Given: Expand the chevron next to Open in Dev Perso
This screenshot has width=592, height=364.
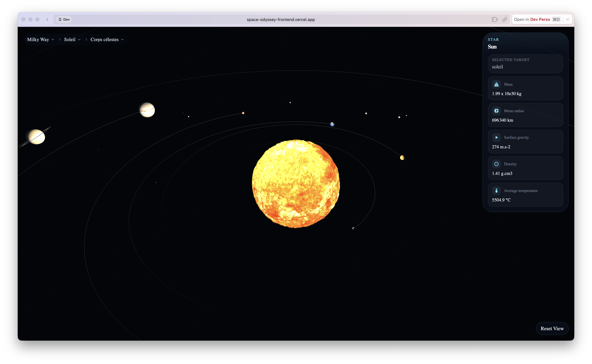Looking at the screenshot, I should tap(568, 19).
